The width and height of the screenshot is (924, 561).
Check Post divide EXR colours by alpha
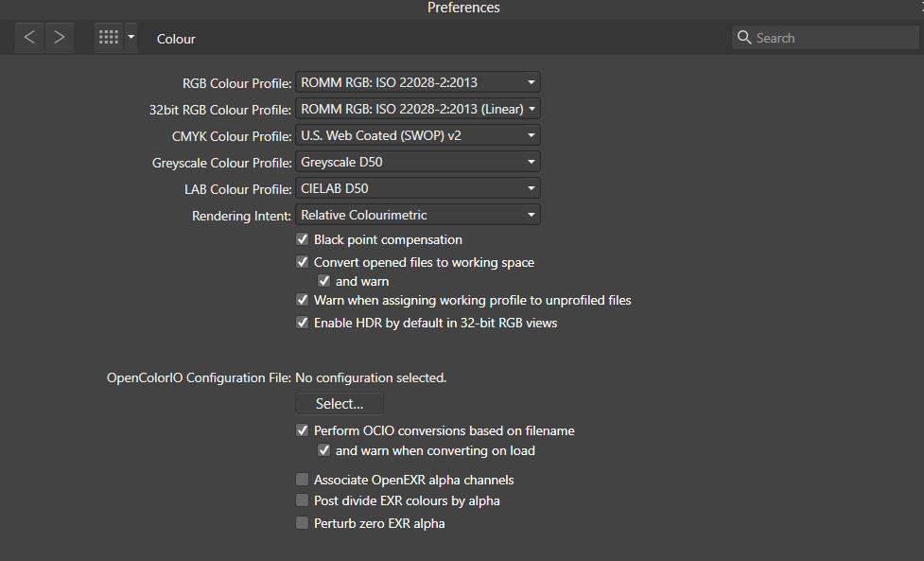pyautogui.click(x=303, y=500)
